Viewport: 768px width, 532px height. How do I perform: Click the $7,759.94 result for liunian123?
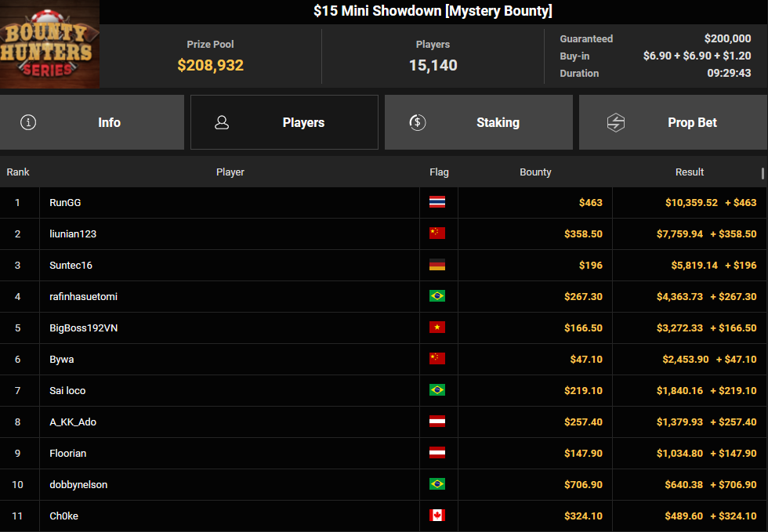point(679,233)
